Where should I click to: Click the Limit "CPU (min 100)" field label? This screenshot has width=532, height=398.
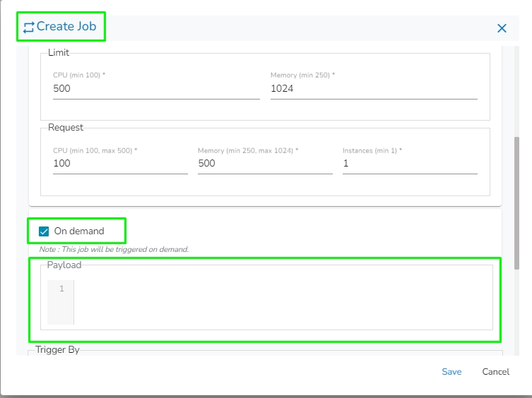point(79,75)
